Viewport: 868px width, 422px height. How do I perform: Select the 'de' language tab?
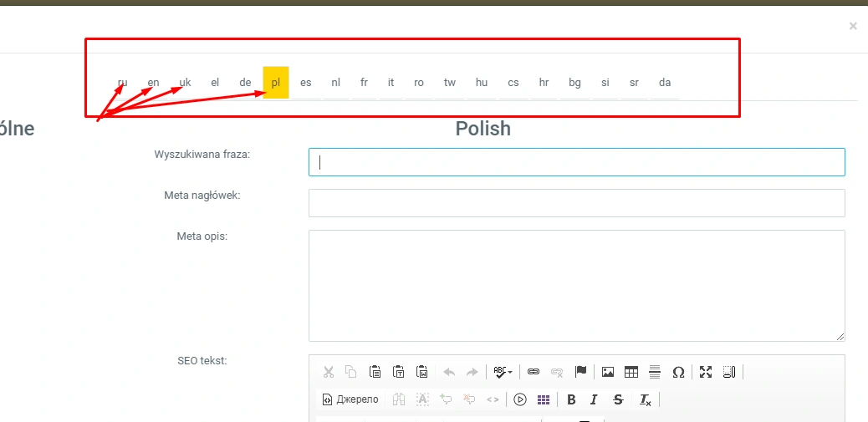click(x=245, y=83)
